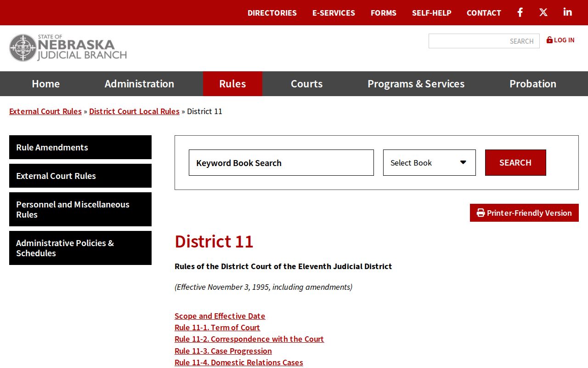Open Rule 11-3. Case Progression link
The width and height of the screenshot is (588, 368).
click(x=223, y=351)
